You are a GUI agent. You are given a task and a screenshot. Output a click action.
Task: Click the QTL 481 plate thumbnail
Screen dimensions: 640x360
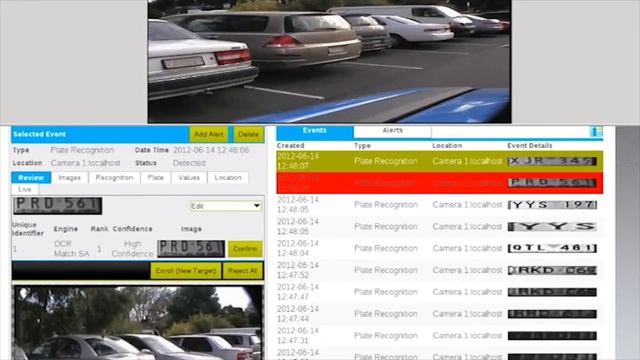tap(552, 248)
